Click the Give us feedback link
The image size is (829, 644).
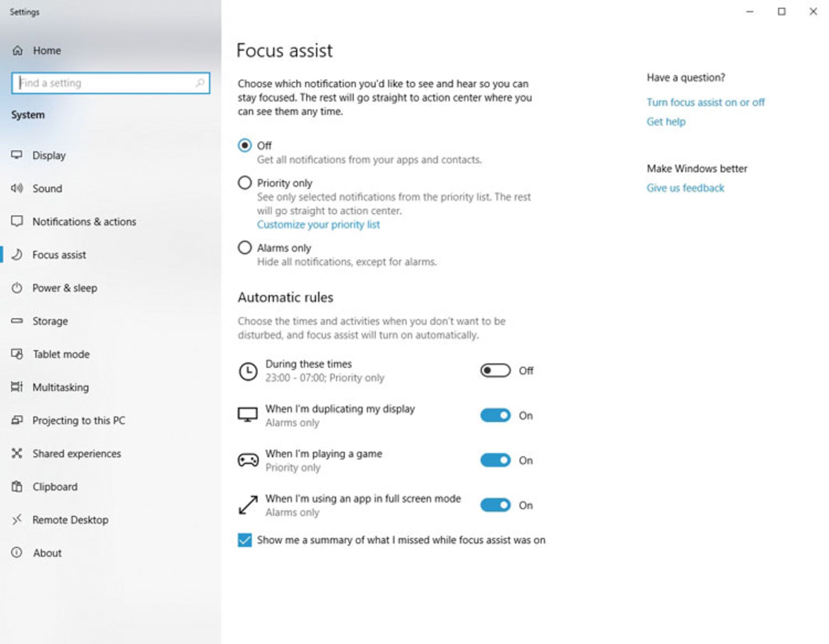click(685, 188)
